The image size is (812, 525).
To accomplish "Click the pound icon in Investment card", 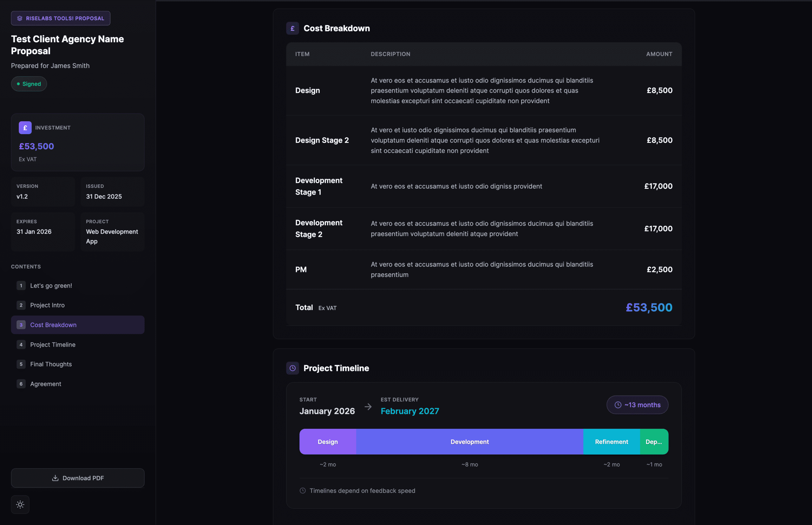I will [25, 128].
